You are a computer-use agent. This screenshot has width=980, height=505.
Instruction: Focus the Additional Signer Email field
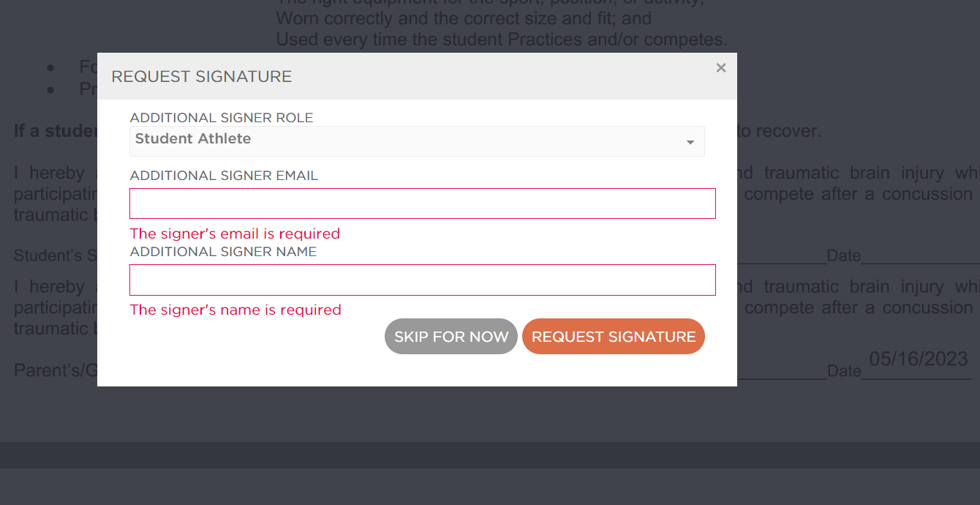click(423, 203)
